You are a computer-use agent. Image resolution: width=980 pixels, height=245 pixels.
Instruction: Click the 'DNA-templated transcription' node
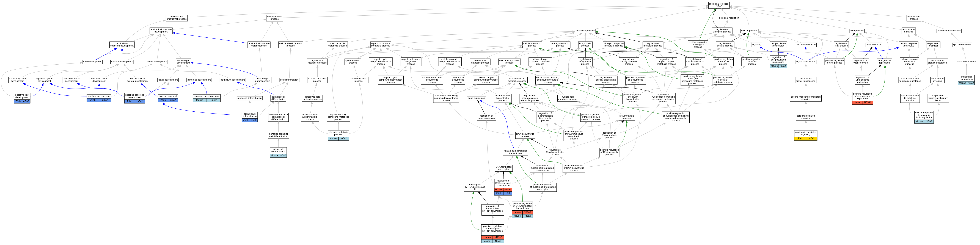click(503, 168)
